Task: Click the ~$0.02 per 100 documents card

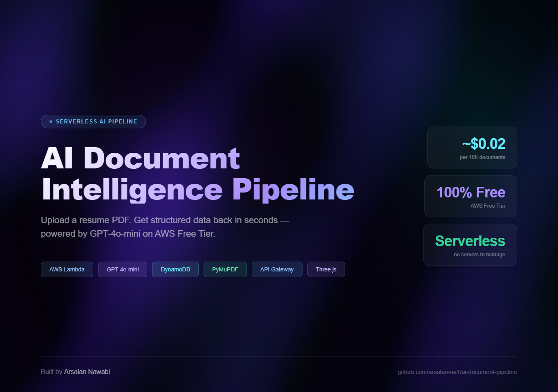Action: pos(472,148)
